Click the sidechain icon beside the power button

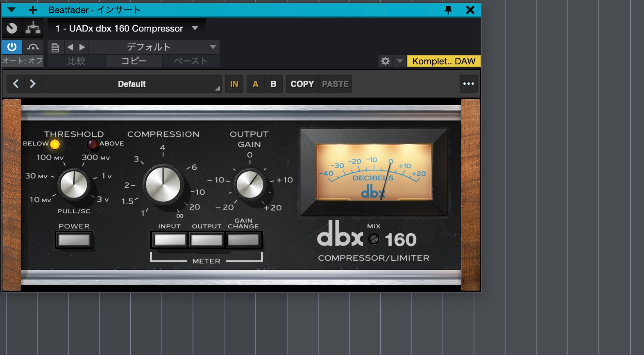click(x=33, y=47)
